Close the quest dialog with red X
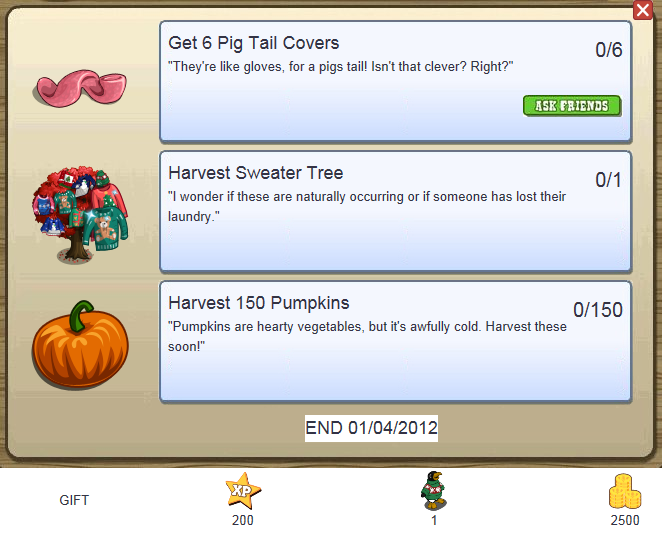The height and width of the screenshot is (533, 662). pyautogui.click(x=643, y=10)
